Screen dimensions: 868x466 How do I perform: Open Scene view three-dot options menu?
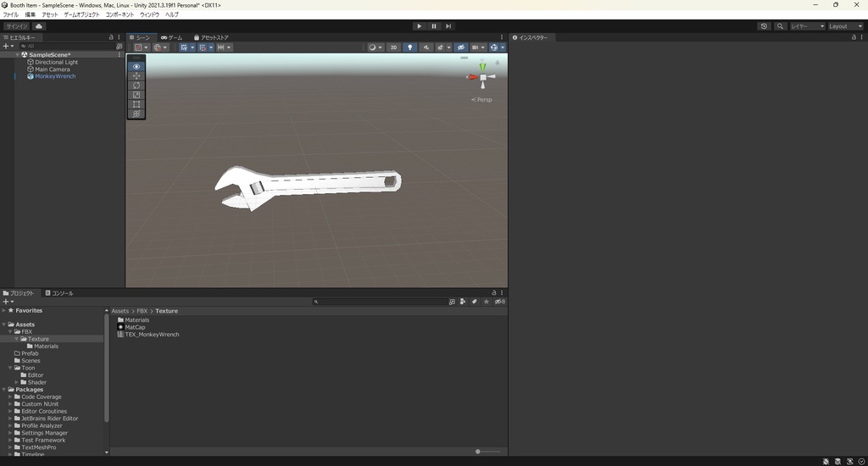(502, 37)
